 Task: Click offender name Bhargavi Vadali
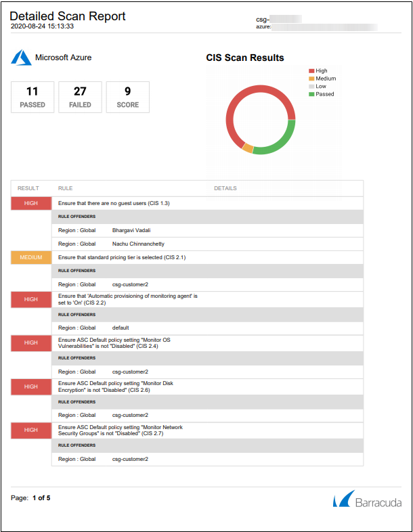pyautogui.click(x=131, y=230)
